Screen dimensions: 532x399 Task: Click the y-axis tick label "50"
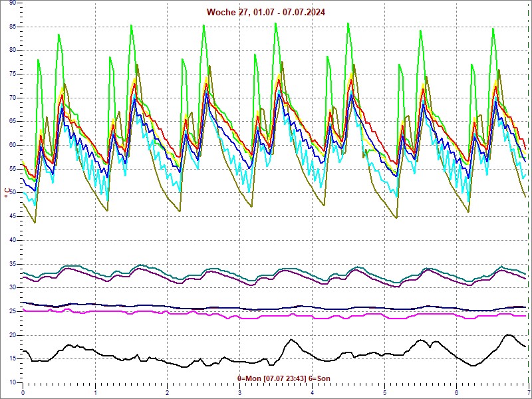point(13,193)
